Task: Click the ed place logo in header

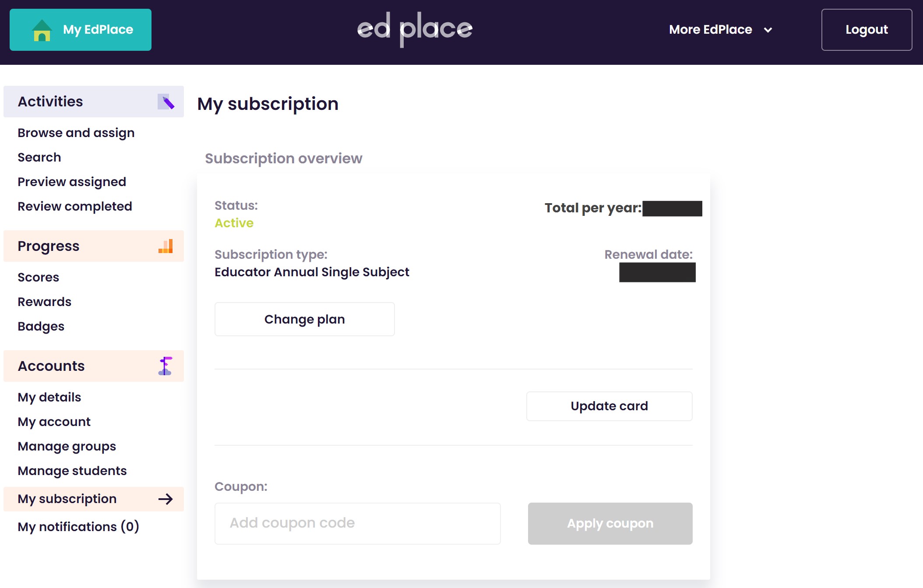Action: tap(415, 29)
